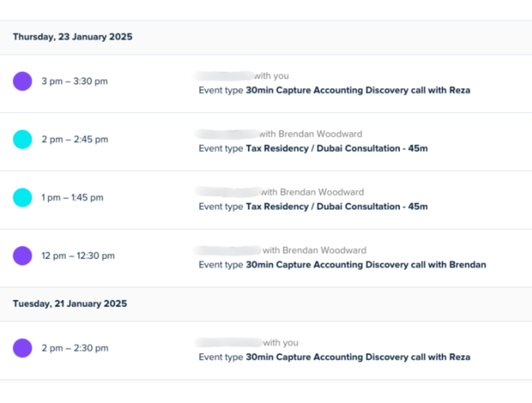Click the "Tuesday, 21 January 2025" date header

[x=69, y=304]
